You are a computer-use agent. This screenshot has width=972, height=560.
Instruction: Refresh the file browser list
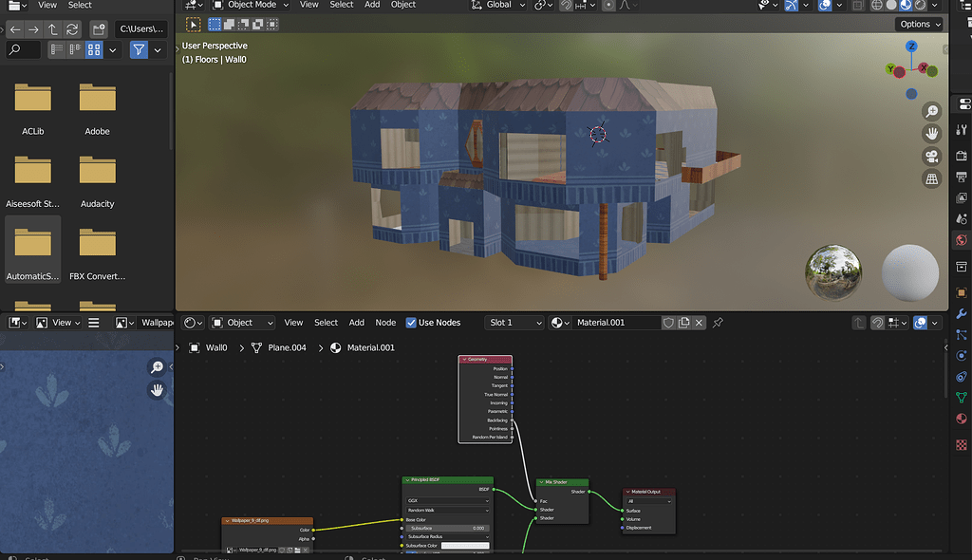pos(72,29)
